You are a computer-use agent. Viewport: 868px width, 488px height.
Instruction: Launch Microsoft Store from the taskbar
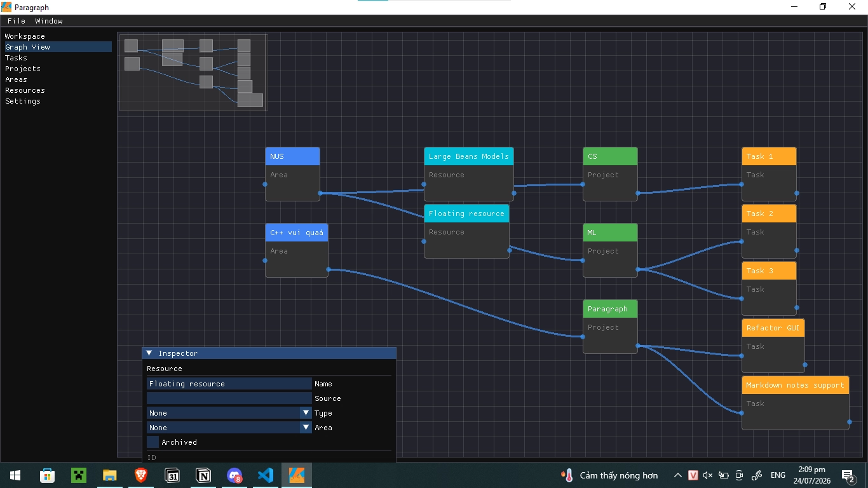click(x=47, y=475)
